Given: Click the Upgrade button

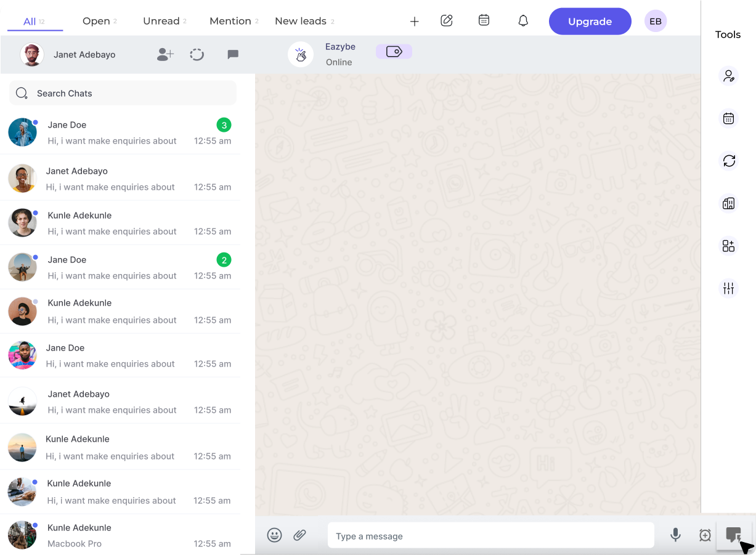Looking at the screenshot, I should pos(590,22).
